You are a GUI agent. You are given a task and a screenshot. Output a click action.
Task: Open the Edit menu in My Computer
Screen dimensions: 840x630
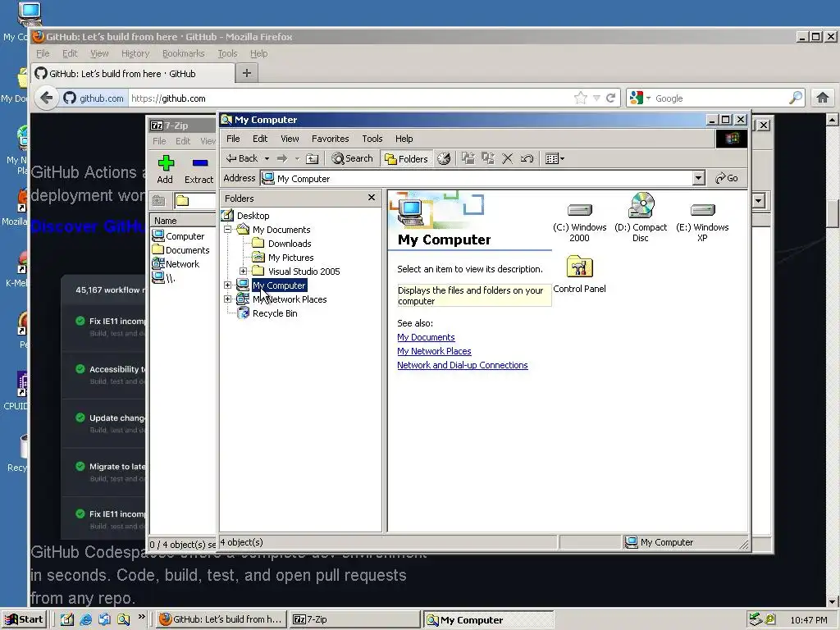(260, 139)
